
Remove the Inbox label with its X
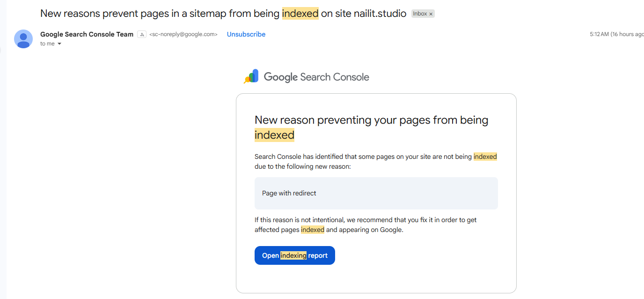(x=431, y=14)
